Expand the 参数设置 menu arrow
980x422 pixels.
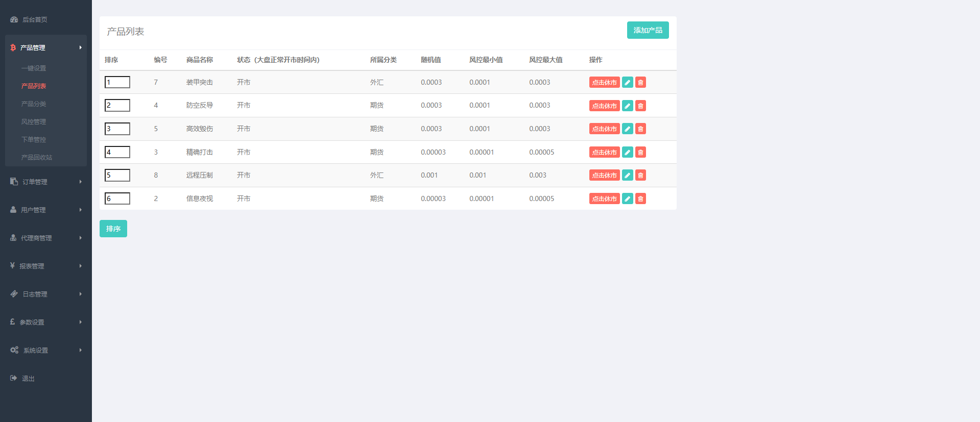(x=80, y=322)
